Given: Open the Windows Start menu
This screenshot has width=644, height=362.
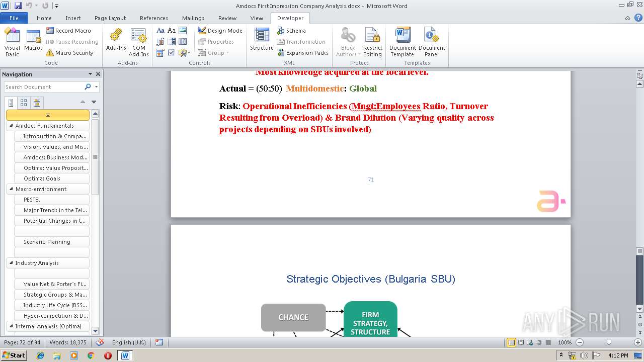Looking at the screenshot, I should click(x=14, y=355).
